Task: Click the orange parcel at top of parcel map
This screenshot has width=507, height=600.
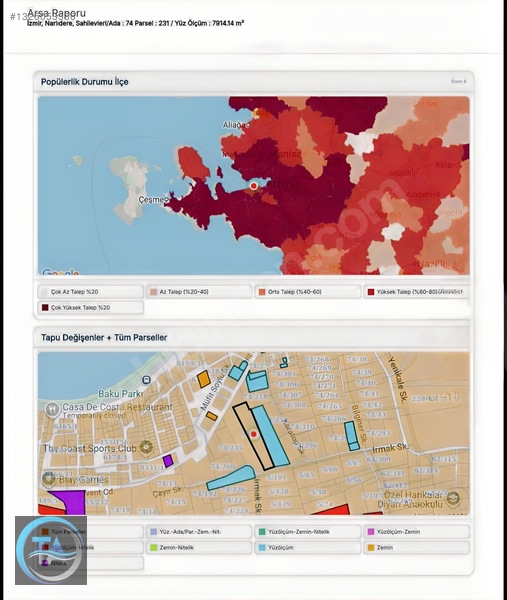Action: pos(204,379)
